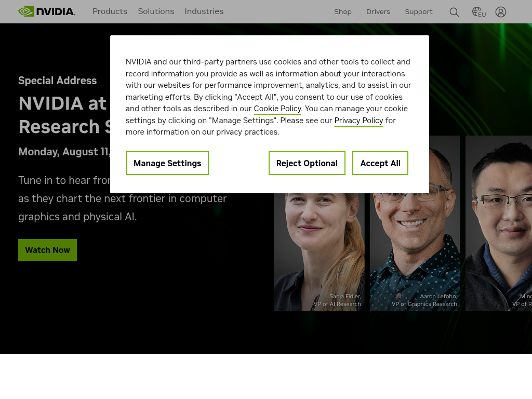Image resolution: width=532 pixels, height=399 pixels.
Task: Expand the Products menu
Action: tap(110, 11)
